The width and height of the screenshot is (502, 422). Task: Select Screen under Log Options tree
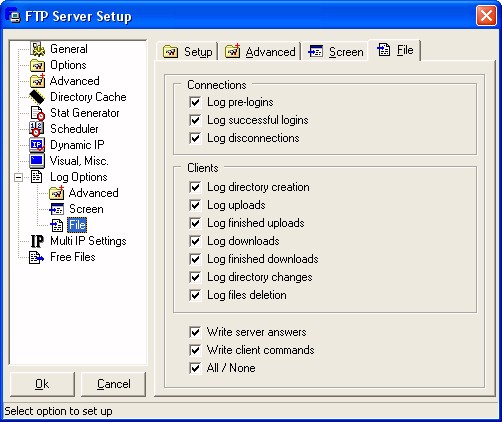pos(86,209)
